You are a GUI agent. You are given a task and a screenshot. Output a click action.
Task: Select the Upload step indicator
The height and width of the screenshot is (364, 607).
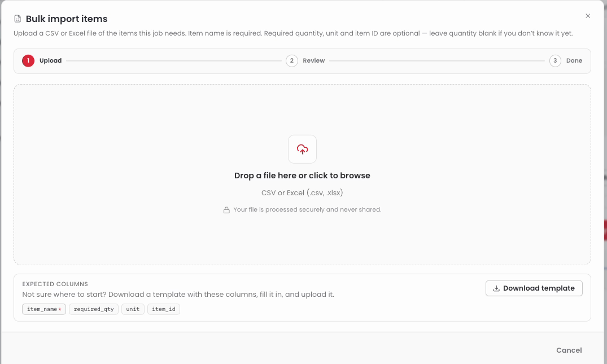click(x=42, y=61)
